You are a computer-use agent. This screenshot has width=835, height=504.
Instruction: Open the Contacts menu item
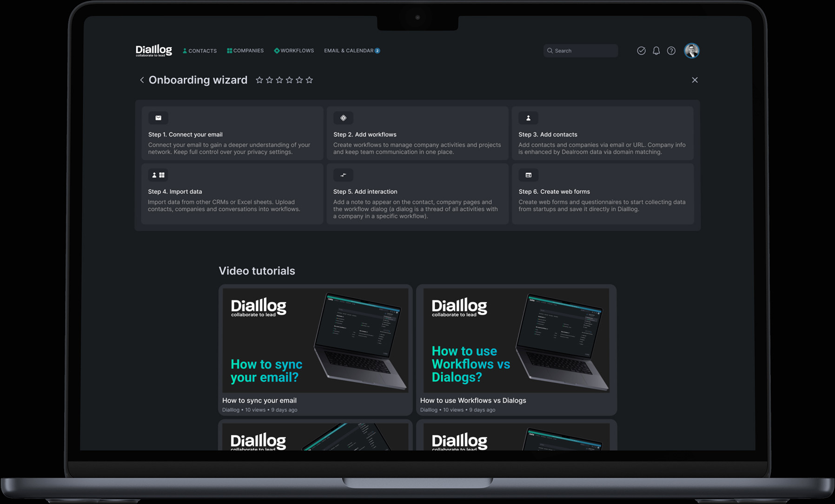[199, 51]
